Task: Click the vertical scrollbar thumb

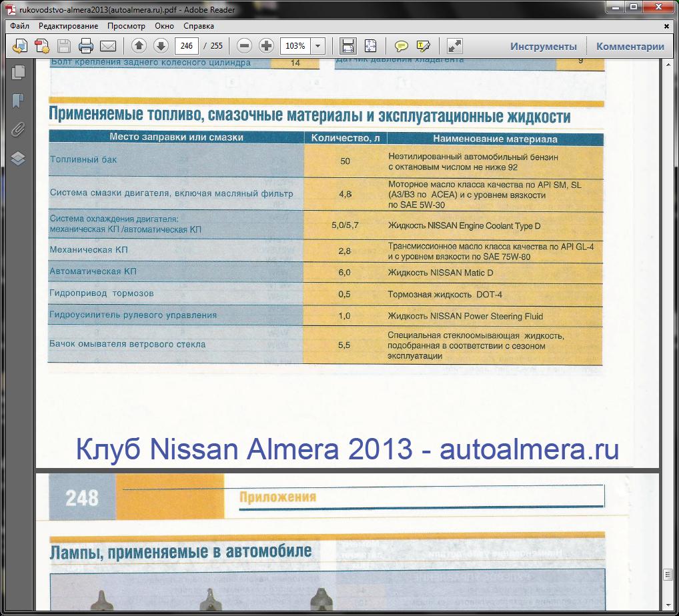Action: [668, 575]
